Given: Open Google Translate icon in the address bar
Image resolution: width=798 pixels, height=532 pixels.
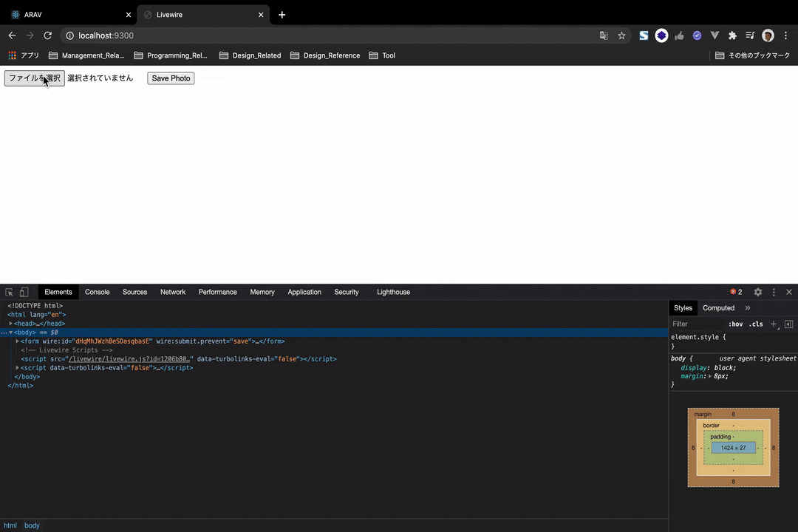Looking at the screenshot, I should [604, 35].
